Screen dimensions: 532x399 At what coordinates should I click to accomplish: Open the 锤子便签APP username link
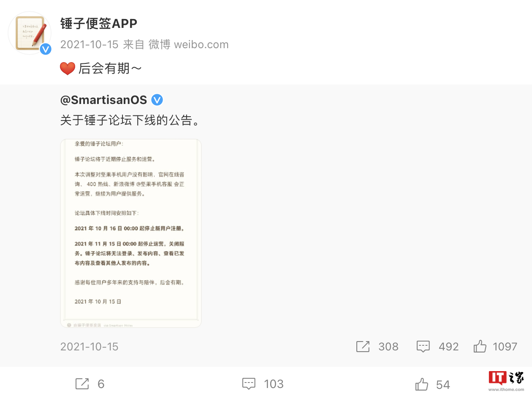point(99,24)
